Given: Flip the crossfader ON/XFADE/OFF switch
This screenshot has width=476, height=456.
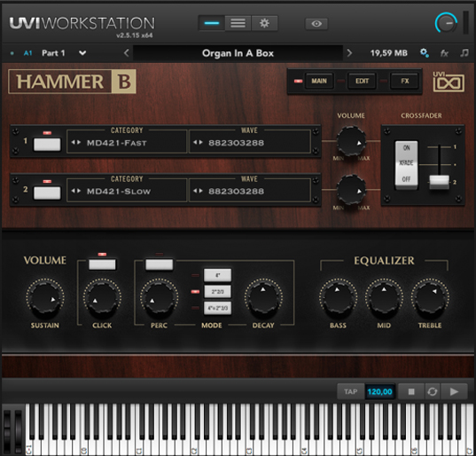Looking at the screenshot, I should (406, 164).
